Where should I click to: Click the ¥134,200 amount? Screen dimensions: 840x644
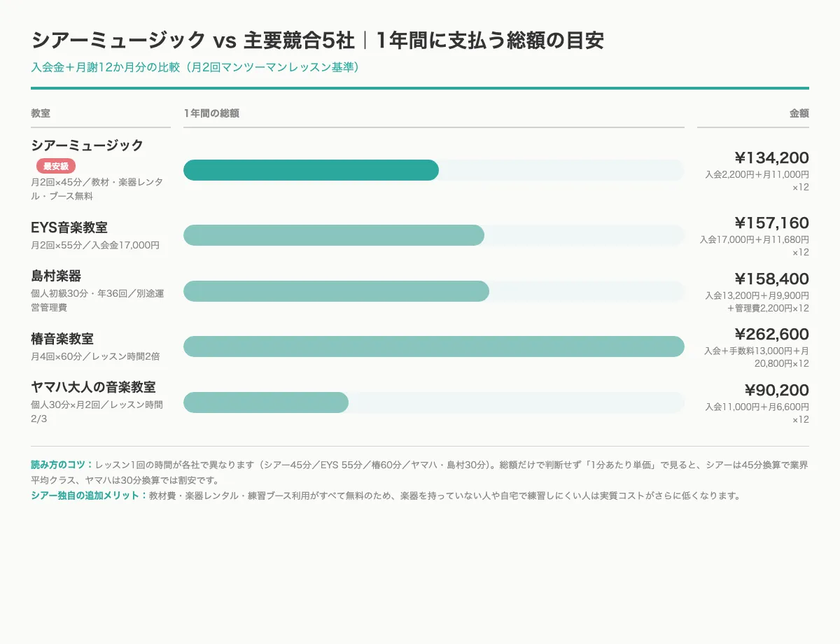coord(771,157)
